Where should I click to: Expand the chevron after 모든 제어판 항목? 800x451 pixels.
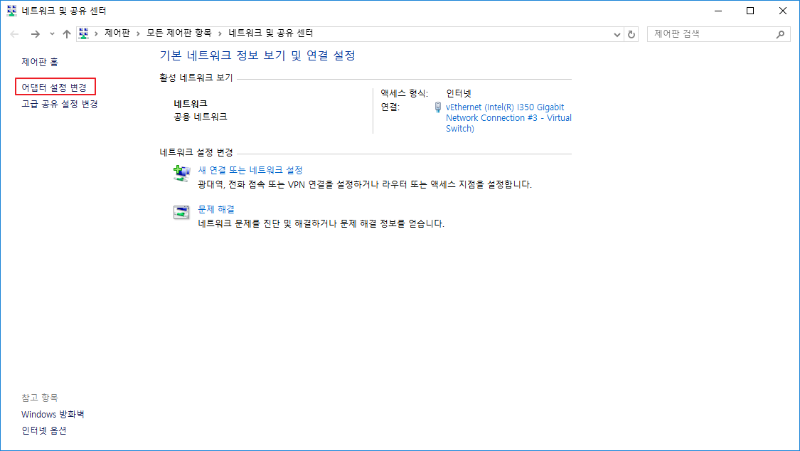tap(221, 33)
